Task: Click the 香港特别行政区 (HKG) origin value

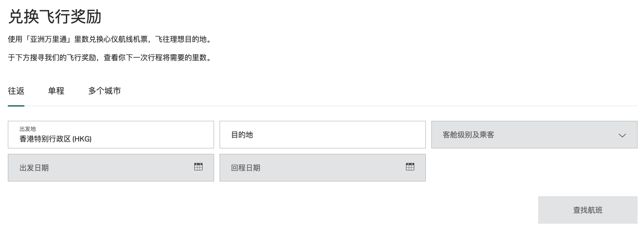Action: pos(55,139)
